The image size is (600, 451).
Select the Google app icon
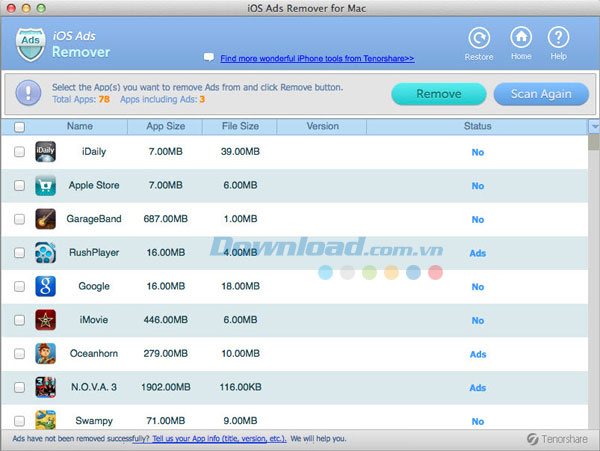45,287
